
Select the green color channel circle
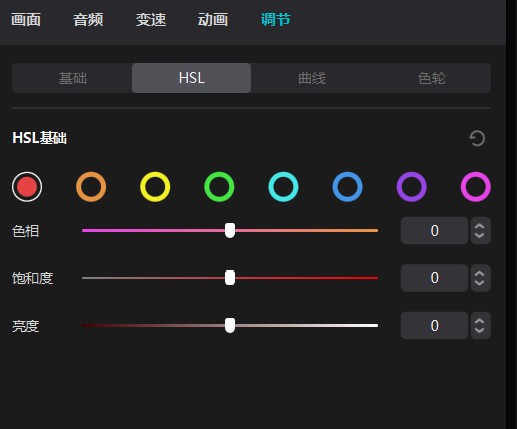pyautogui.click(x=219, y=187)
